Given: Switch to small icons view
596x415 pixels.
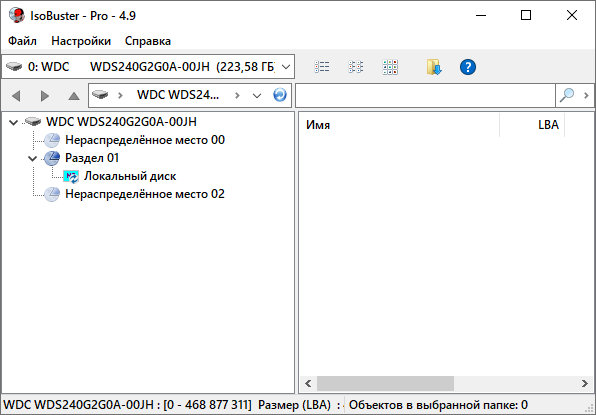Looking at the screenshot, I should click(x=356, y=67).
